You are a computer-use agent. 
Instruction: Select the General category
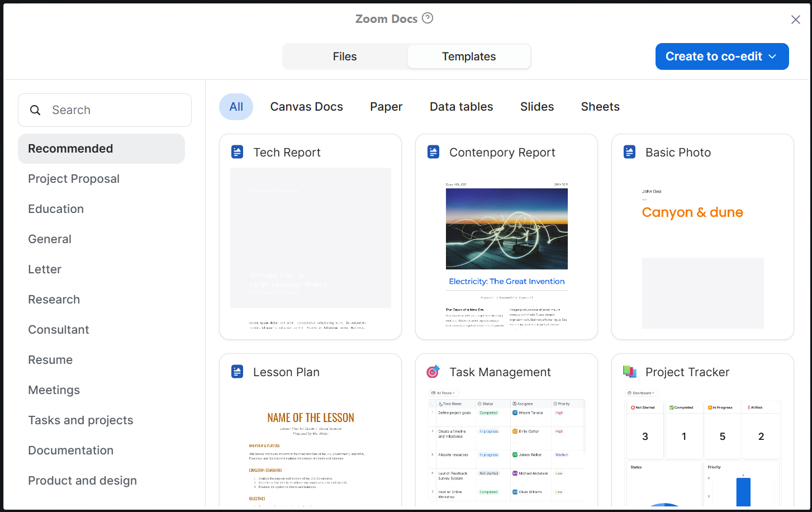pos(101,239)
